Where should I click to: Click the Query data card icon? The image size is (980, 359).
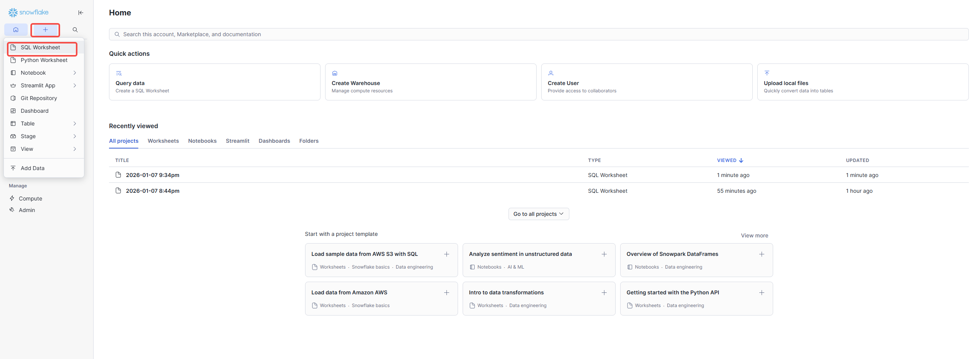pos(119,73)
